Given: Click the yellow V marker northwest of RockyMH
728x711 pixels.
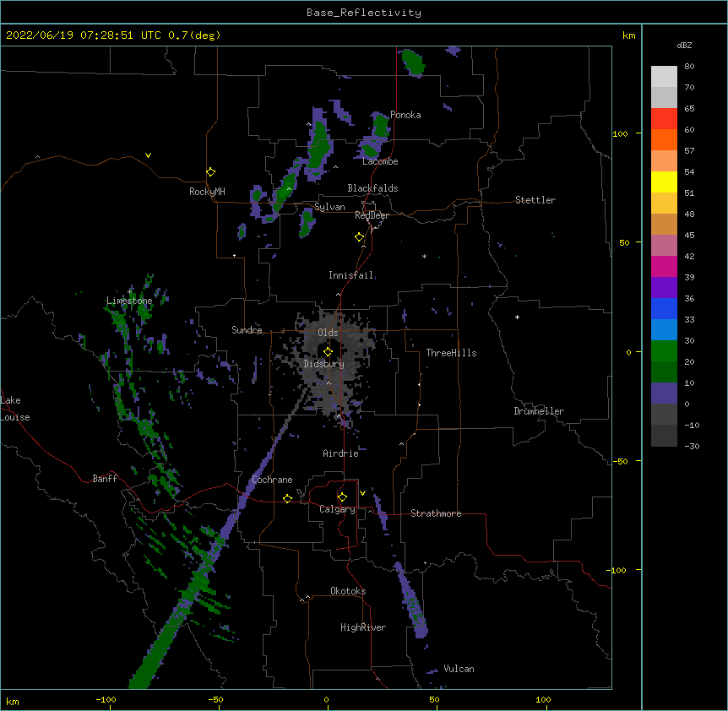Looking at the screenshot, I should [148, 155].
